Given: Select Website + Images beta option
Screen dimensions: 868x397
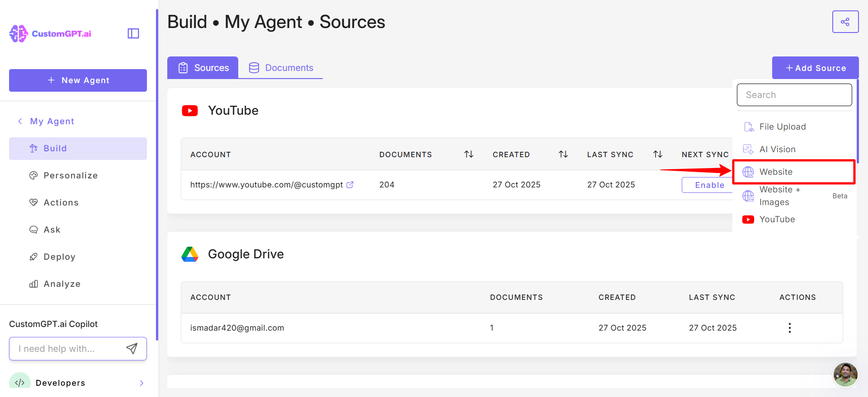Looking at the screenshot, I should [794, 196].
